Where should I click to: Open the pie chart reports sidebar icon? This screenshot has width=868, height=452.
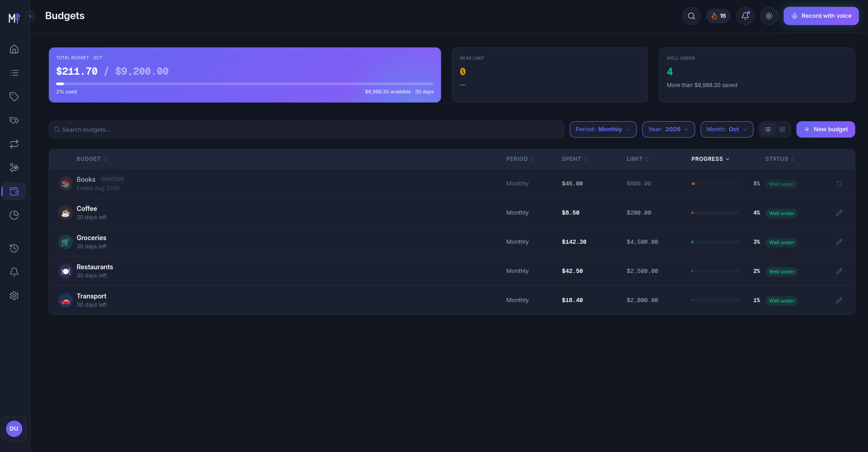click(x=14, y=215)
